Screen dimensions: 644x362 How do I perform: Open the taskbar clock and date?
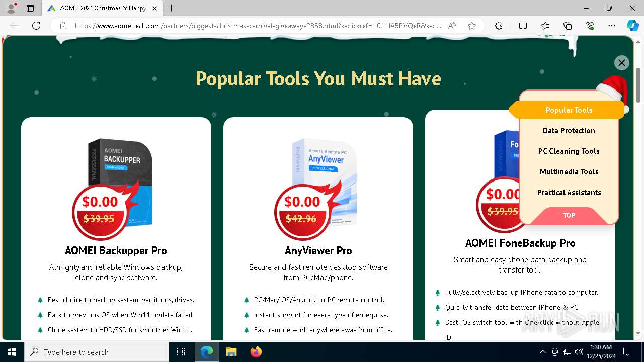[601, 352]
